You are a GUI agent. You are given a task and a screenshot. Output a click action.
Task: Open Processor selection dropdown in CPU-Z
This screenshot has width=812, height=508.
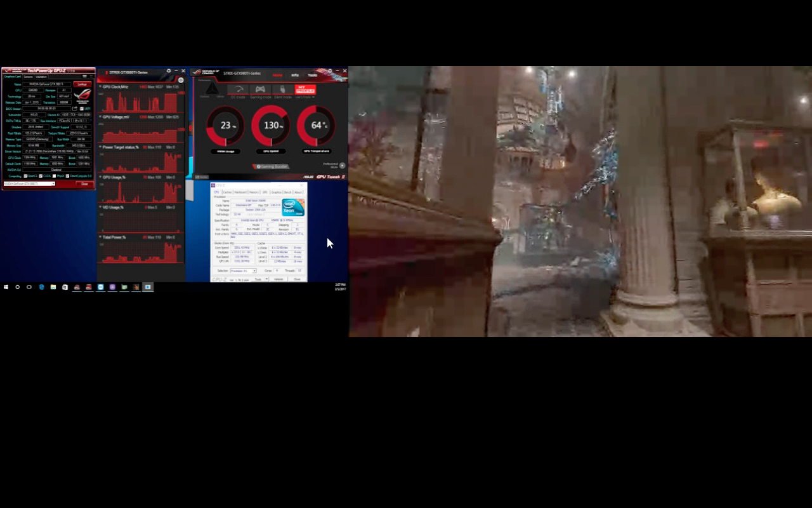tap(244, 271)
